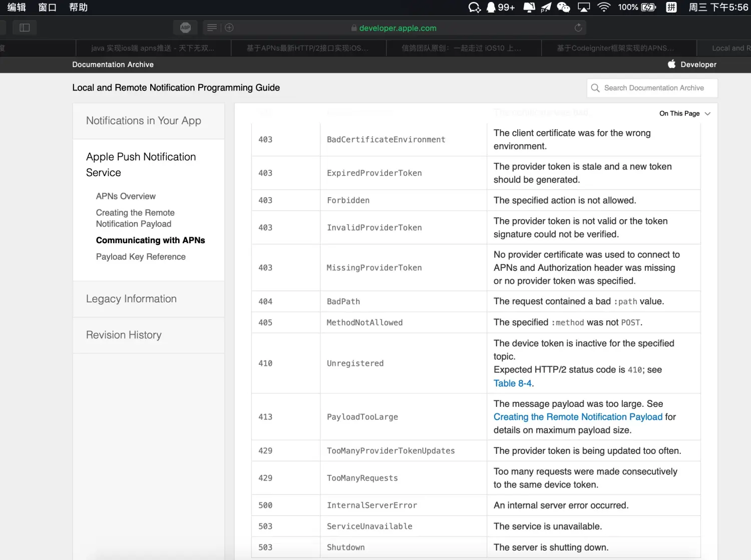Click the 500 status code cell
Image resolution: width=751 pixels, height=560 pixels.
tap(285, 505)
